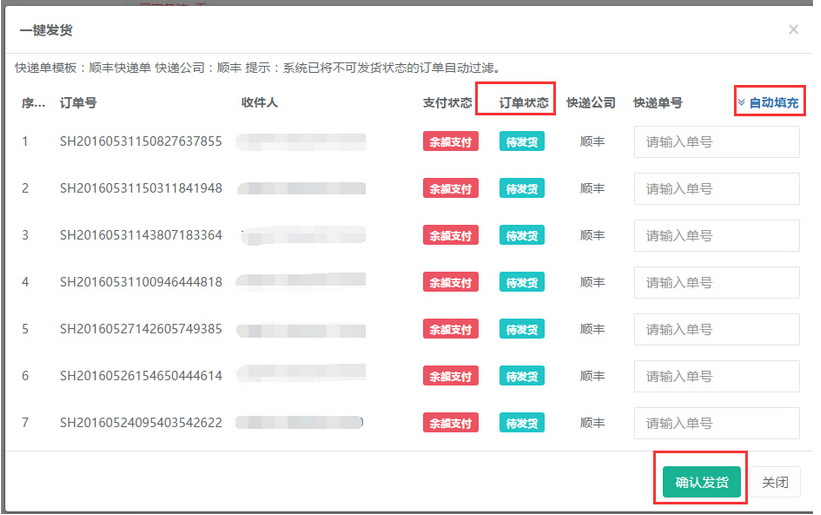821x515 pixels.
Task: Click 待发货 status badge in row 4
Action: 521,283
